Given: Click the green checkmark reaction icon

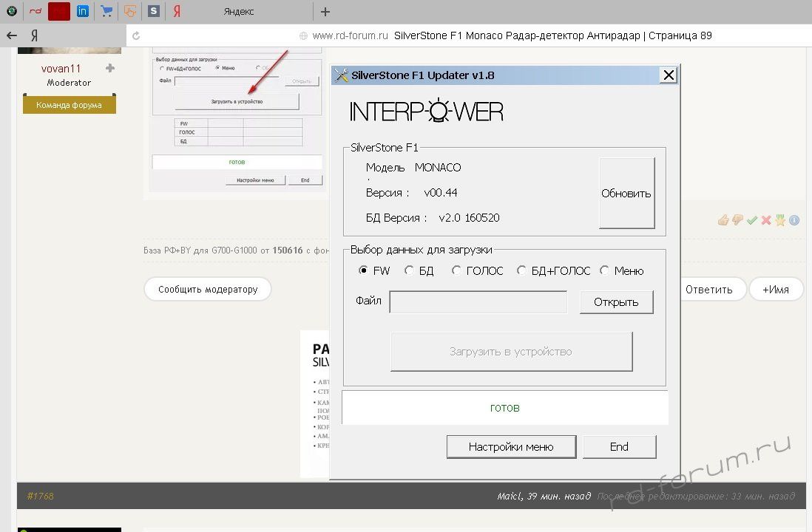Looking at the screenshot, I should click(751, 220).
